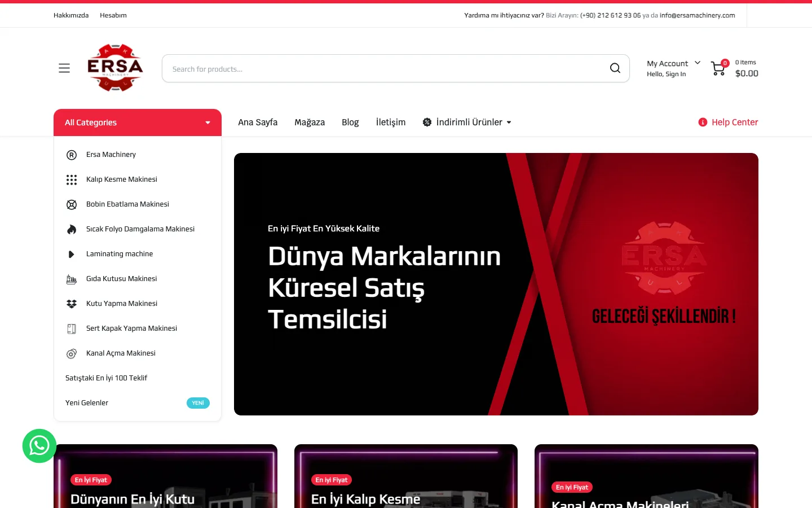Click the Search for products field
812x508 pixels.
[396, 68]
